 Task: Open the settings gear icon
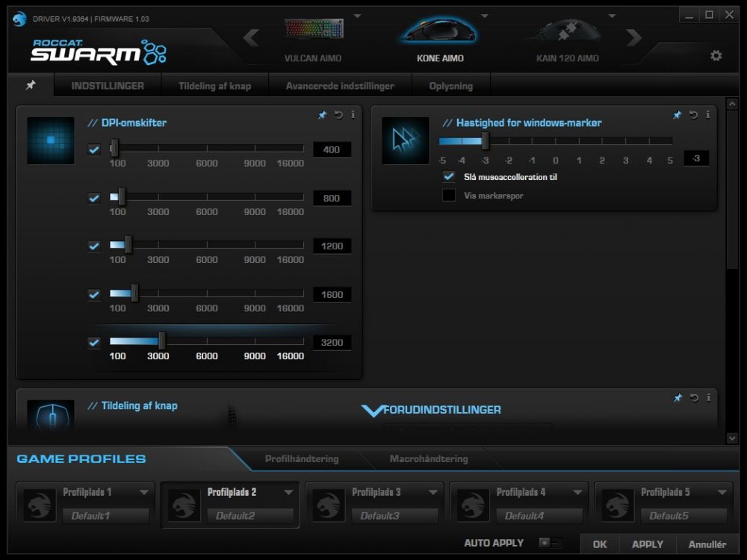pos(716,56)
